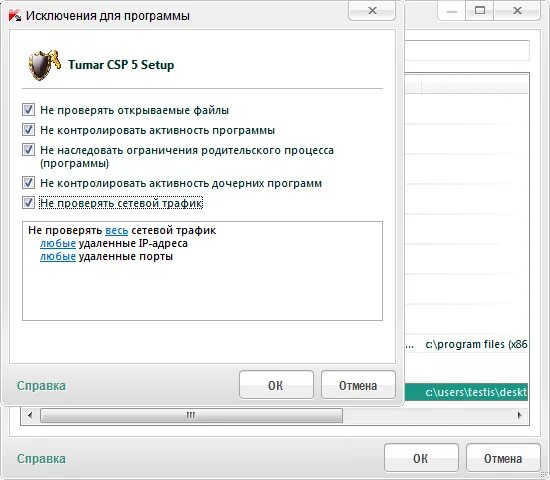This screenshot has width=550, height=480.
Task: Minimize the background window
Action: coord(452,11)
